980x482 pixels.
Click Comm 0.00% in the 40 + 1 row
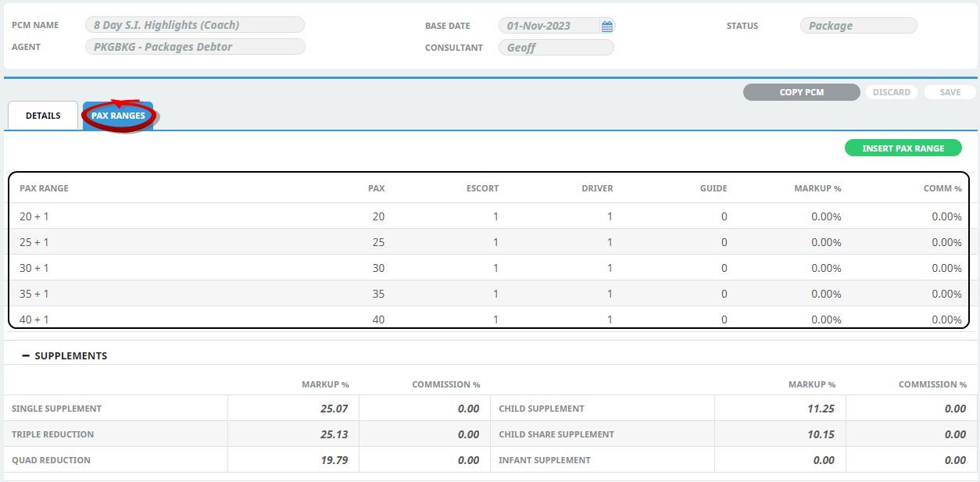pyautogui.click(x=946, y=320)
